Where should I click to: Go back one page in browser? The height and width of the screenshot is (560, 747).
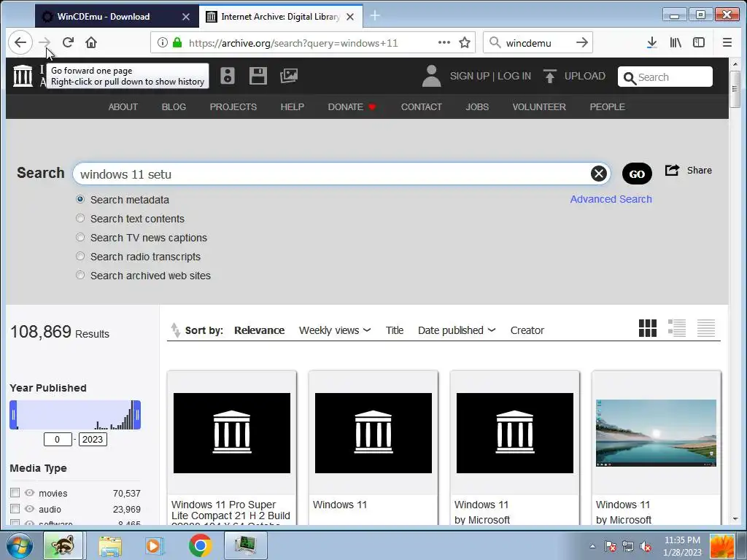click(x=20, y=42)
